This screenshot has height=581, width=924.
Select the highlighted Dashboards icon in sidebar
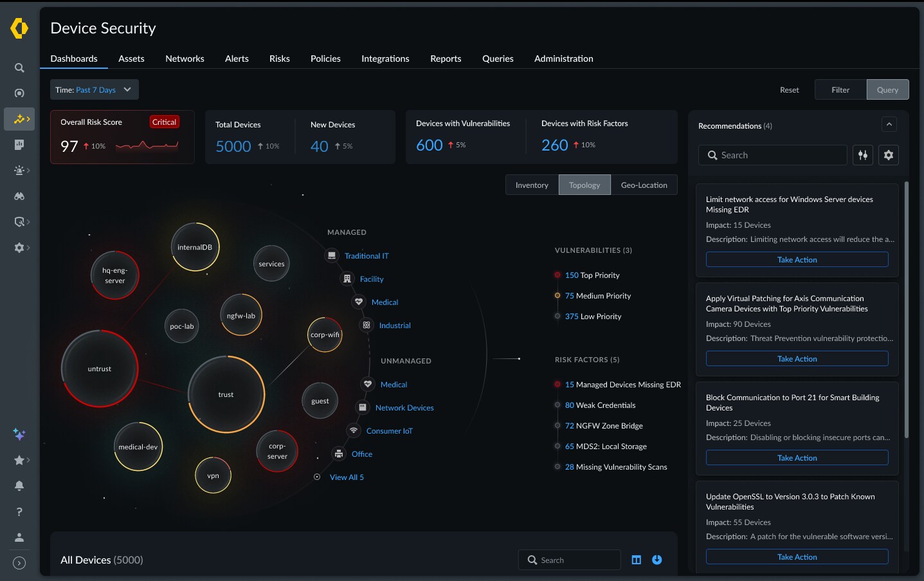click(19, 119)
